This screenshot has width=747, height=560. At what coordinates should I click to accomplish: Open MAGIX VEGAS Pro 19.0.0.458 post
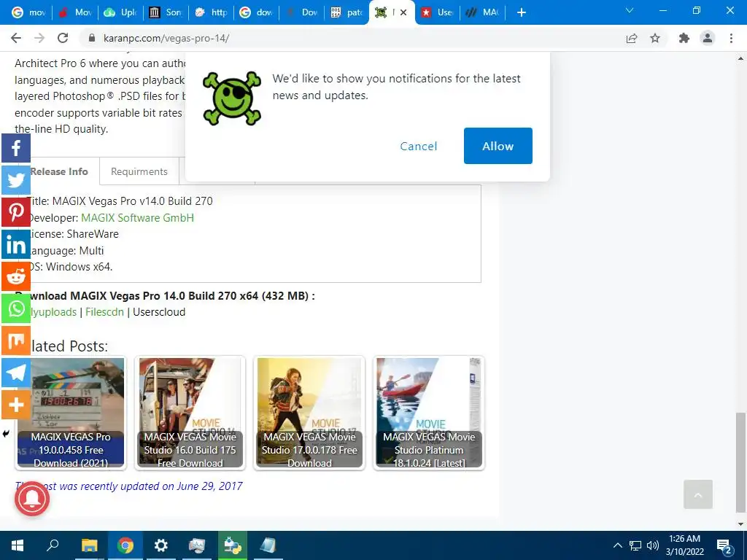click(x=71, y=413)
